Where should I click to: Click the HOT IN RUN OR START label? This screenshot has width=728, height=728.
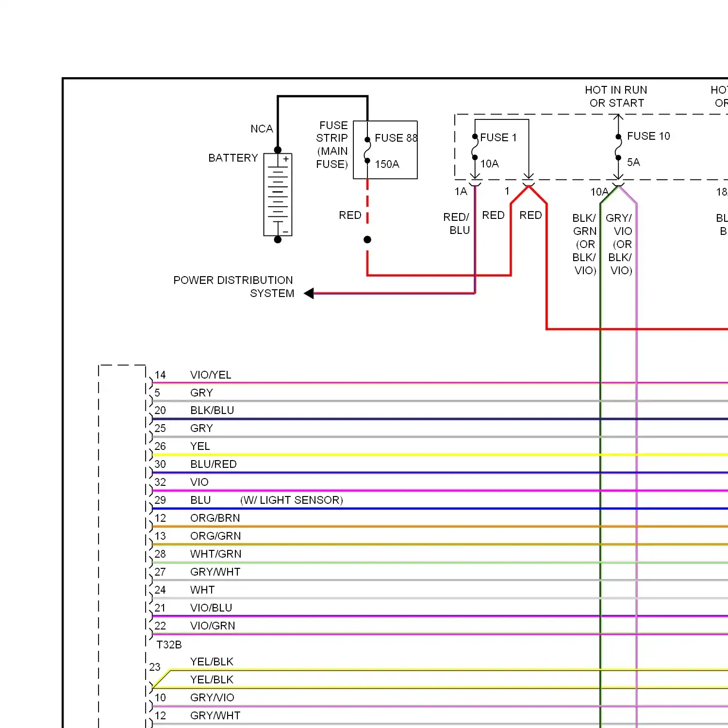[x=616, y=97]
